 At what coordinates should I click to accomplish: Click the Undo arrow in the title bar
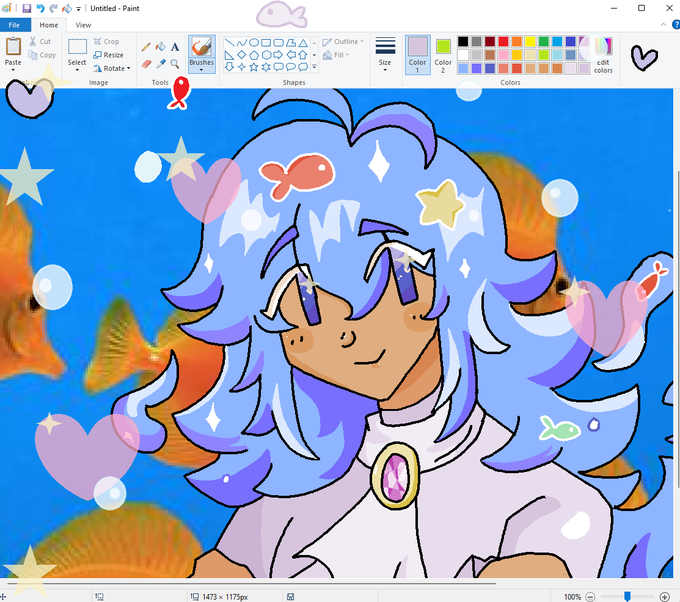(x=40, y=8)
